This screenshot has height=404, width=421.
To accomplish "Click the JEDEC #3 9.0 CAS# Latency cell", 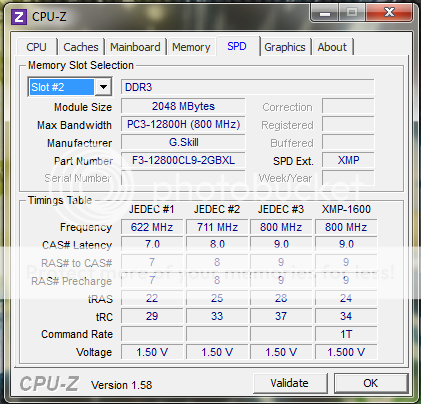I will [281, 245].
